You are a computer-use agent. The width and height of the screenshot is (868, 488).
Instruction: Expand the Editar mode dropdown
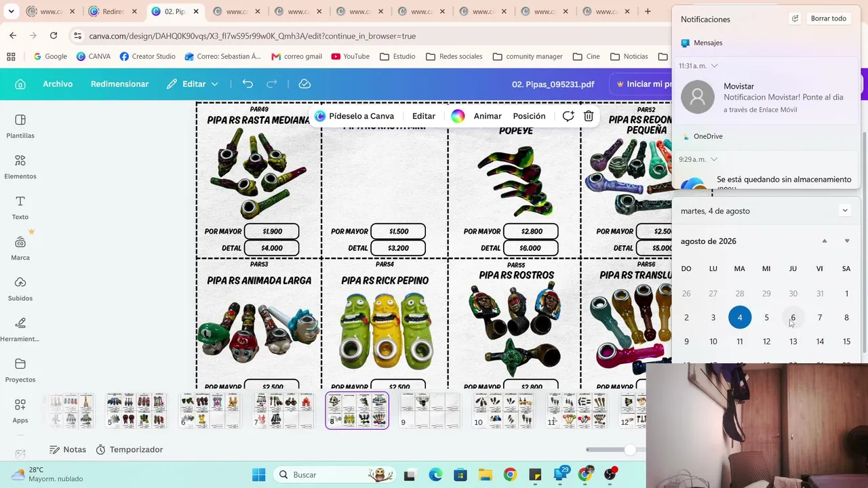click(x=193, y=84)
